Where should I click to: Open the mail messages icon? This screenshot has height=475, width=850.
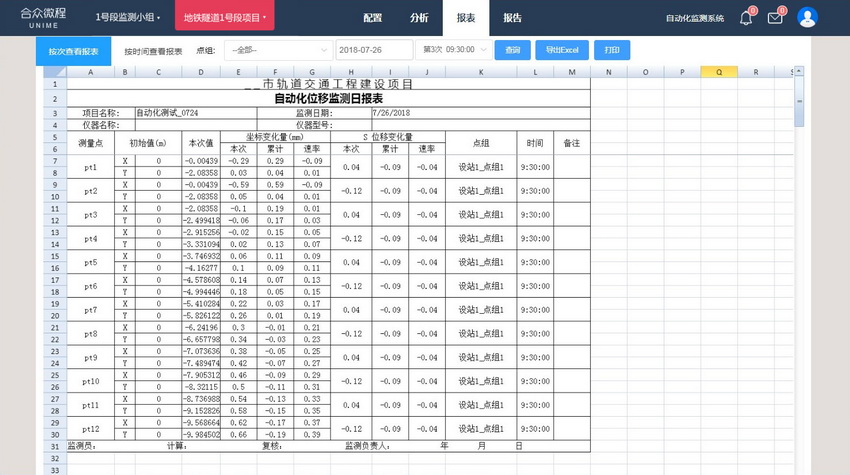775,18
